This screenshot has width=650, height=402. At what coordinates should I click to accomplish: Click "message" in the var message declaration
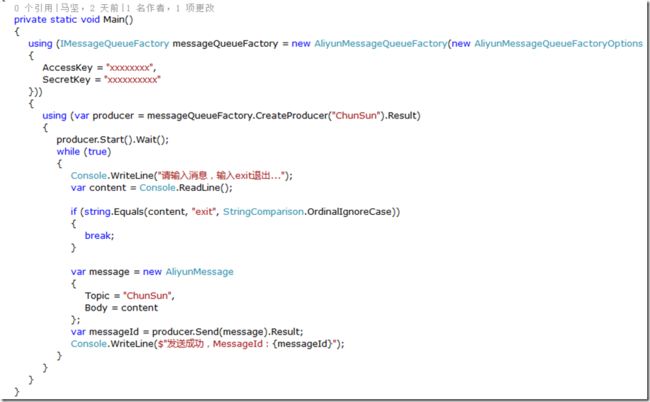(x=109, y=272)
